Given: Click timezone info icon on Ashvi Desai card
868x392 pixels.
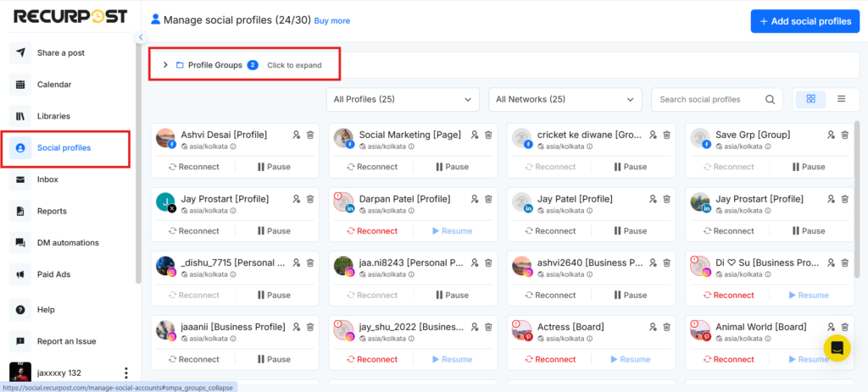Looking at the screenshot, I should [x=233, y=146].
